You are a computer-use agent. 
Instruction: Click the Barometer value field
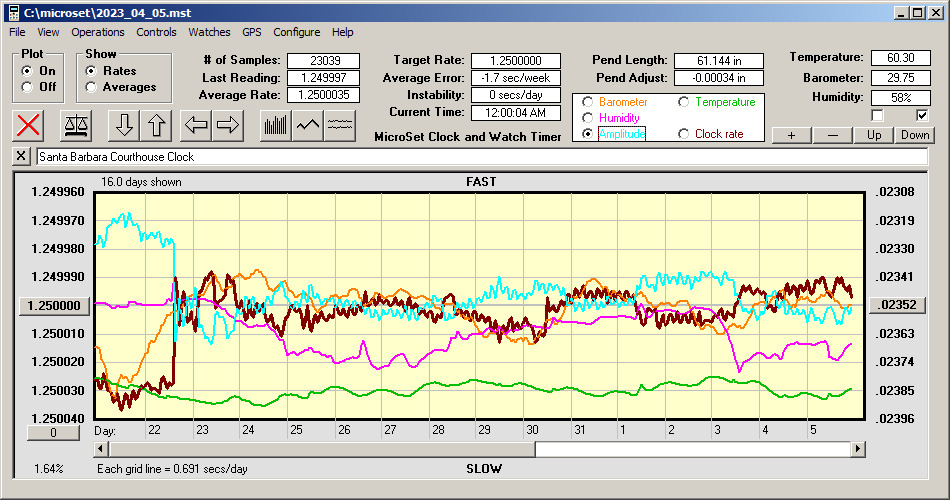[900, 78]
